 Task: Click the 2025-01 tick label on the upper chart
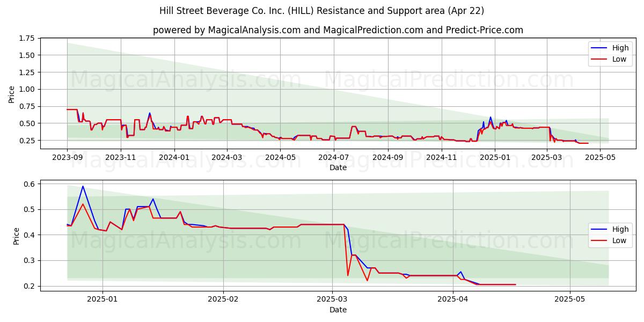click(x=495, y=157)
